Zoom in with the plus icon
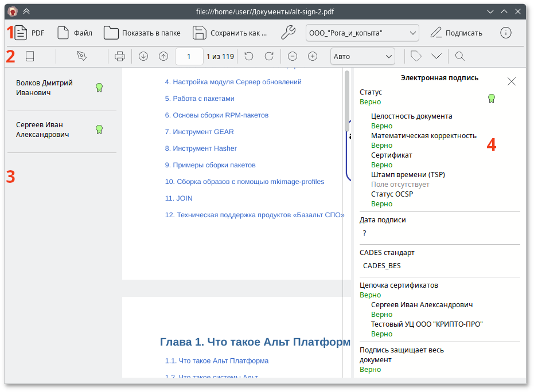 pyautogui.click(x=313, y=56)
